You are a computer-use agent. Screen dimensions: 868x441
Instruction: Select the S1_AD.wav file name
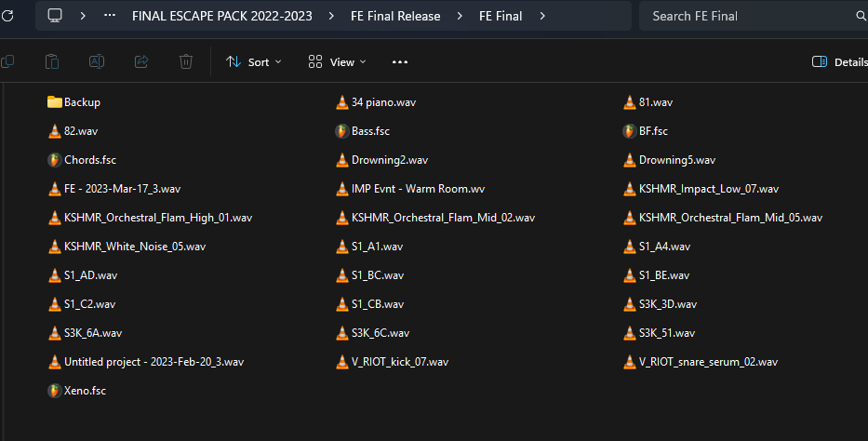click(x=91, y=275)
